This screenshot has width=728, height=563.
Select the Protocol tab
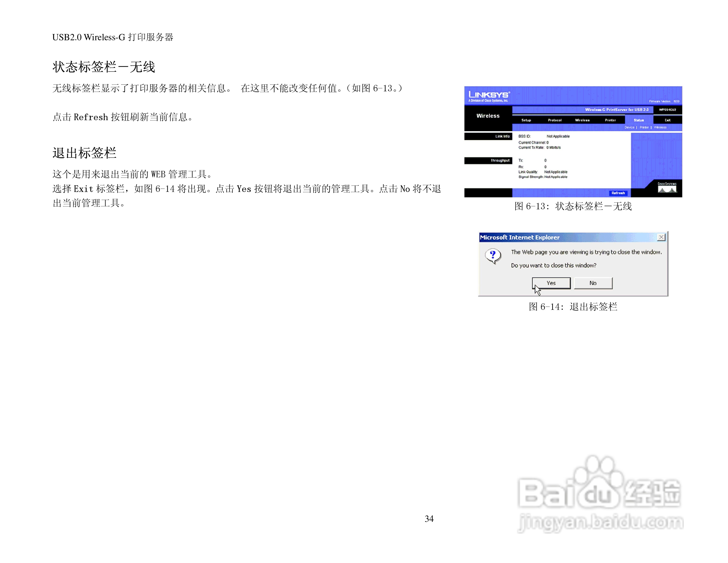555,120
